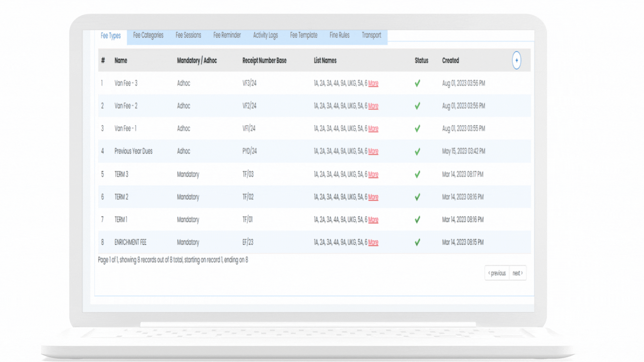
Task: Click the Name column header
Action: (x=121, y=61)
